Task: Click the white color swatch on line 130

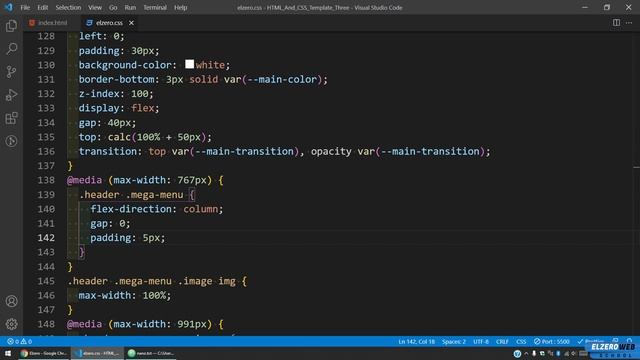Action: pyautogui.click(x=189, y=64)
